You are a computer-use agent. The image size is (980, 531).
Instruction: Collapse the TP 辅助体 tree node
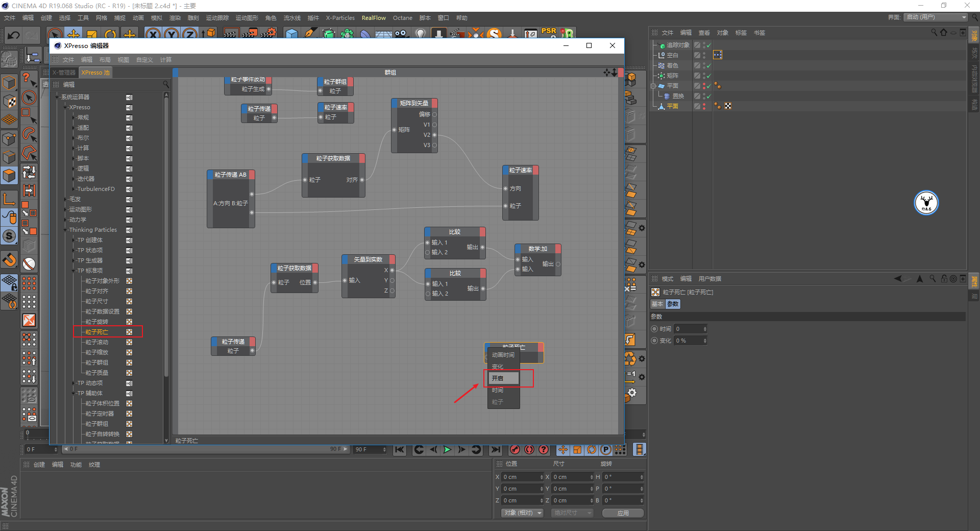coord(73,393)
